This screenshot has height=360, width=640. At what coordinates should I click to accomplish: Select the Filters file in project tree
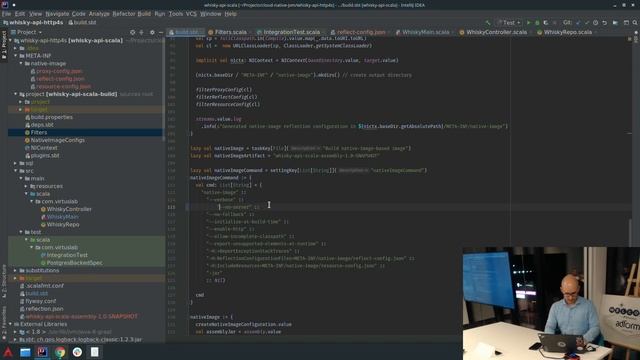39,133
